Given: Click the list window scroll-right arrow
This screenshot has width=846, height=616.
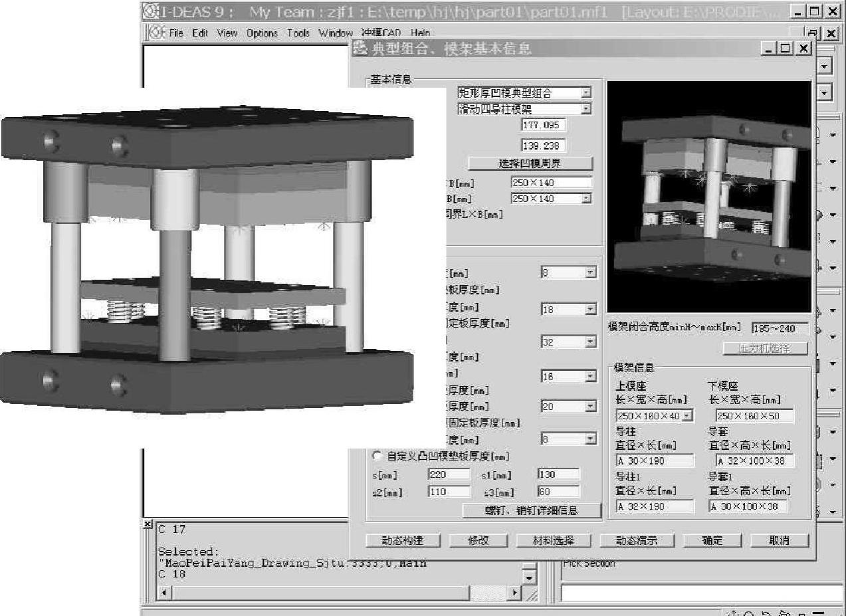Looking at the screenshot, I should [x=515, y=591].
